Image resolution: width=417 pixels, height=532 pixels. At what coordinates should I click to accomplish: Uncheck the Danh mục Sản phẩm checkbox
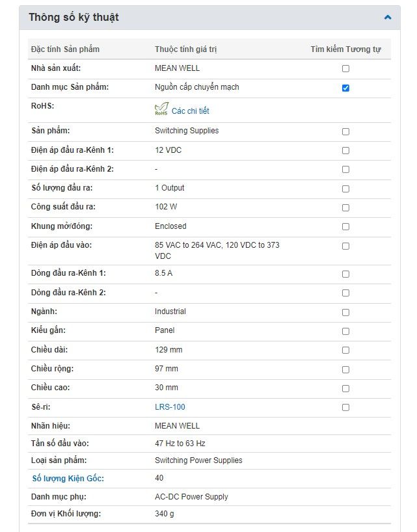345,88
